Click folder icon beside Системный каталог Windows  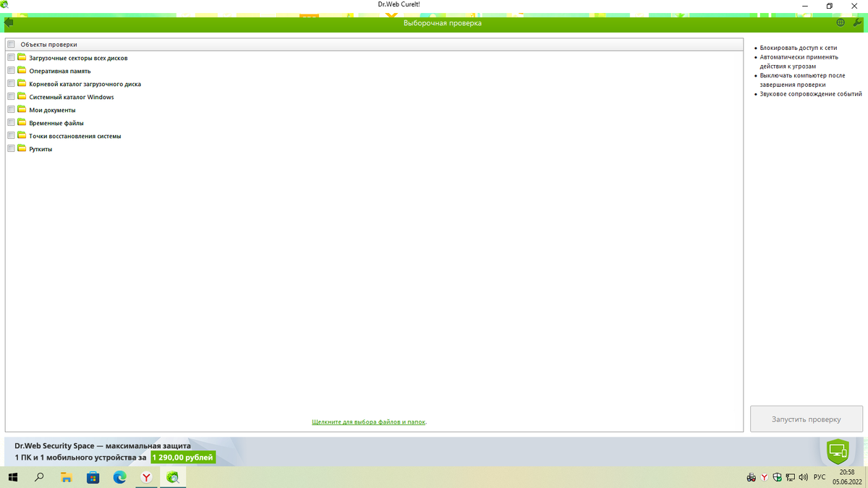coord(22,96)
